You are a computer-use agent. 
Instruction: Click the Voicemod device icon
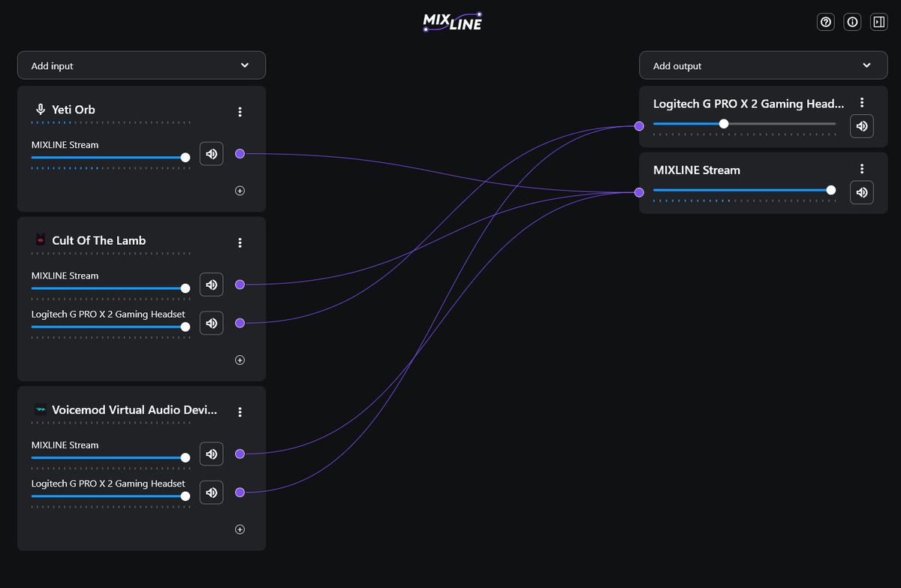tap(41, 410)
